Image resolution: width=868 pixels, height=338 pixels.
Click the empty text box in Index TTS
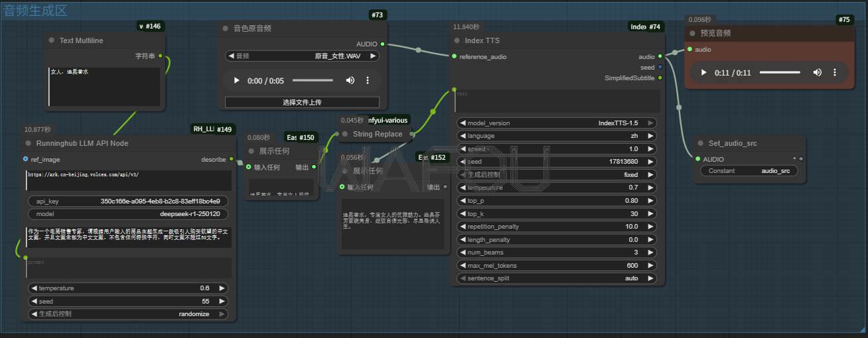tap(557, 101)
